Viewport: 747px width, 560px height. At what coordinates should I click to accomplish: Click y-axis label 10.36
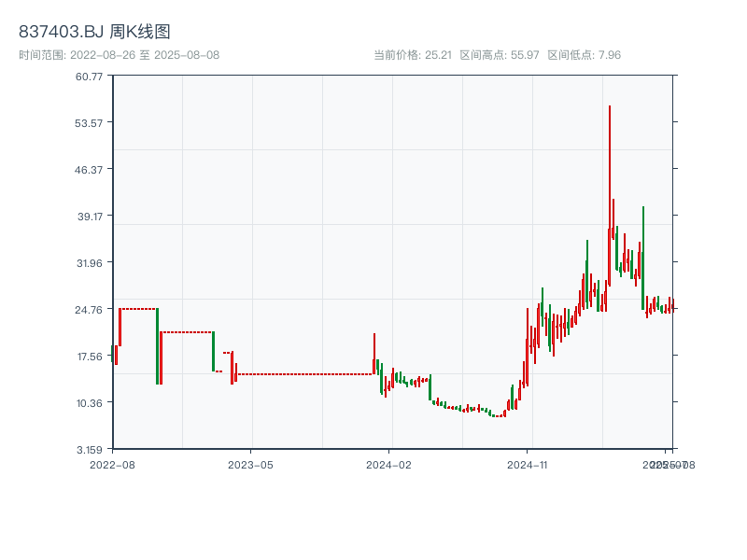point(90,403)
